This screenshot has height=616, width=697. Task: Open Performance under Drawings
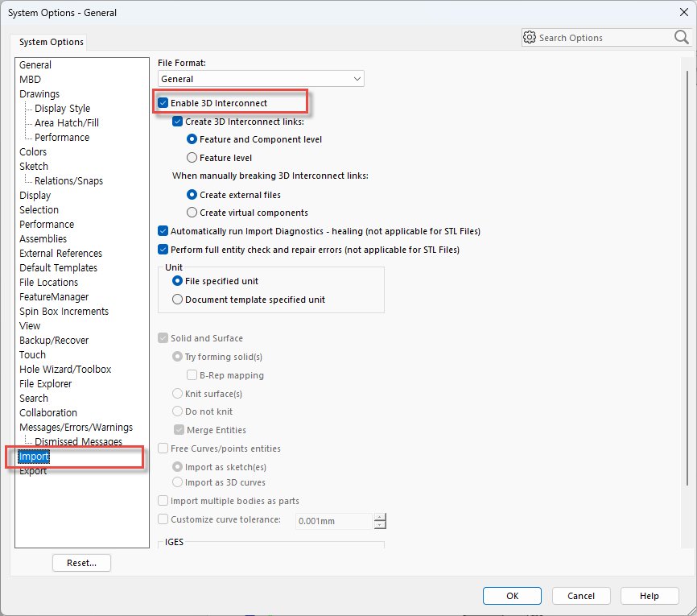62,138
